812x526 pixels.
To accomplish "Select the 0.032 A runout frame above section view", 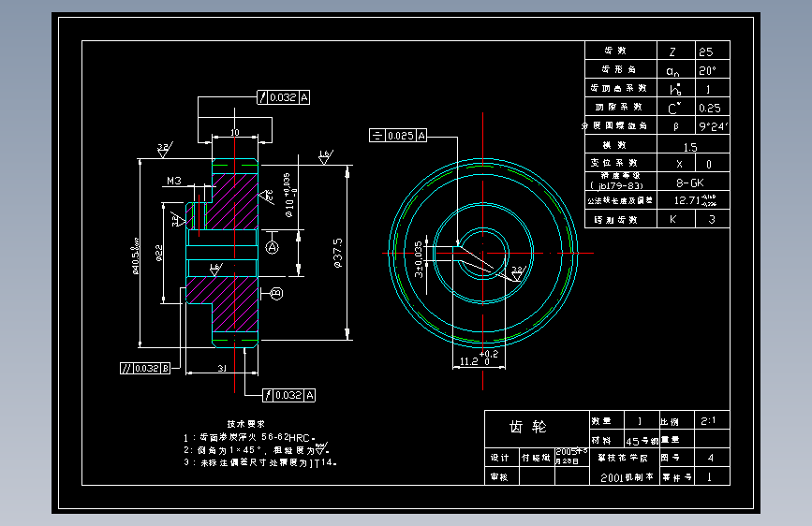I will pos(283,97).
